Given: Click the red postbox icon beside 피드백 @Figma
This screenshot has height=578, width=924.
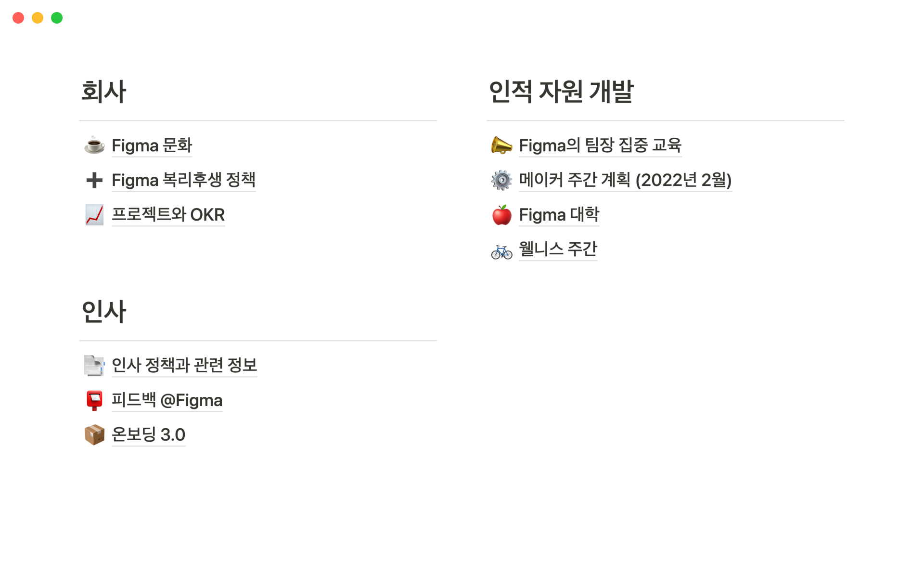Looking at the screenshot, I should pos(94,400).
